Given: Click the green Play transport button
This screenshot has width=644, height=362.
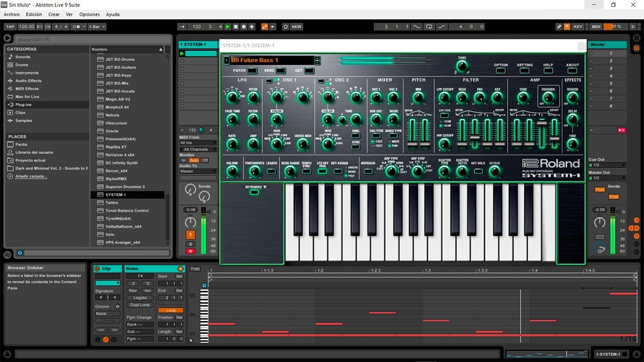Looking at the screenshot, I should pyautogui.click(x=228, y=26).
